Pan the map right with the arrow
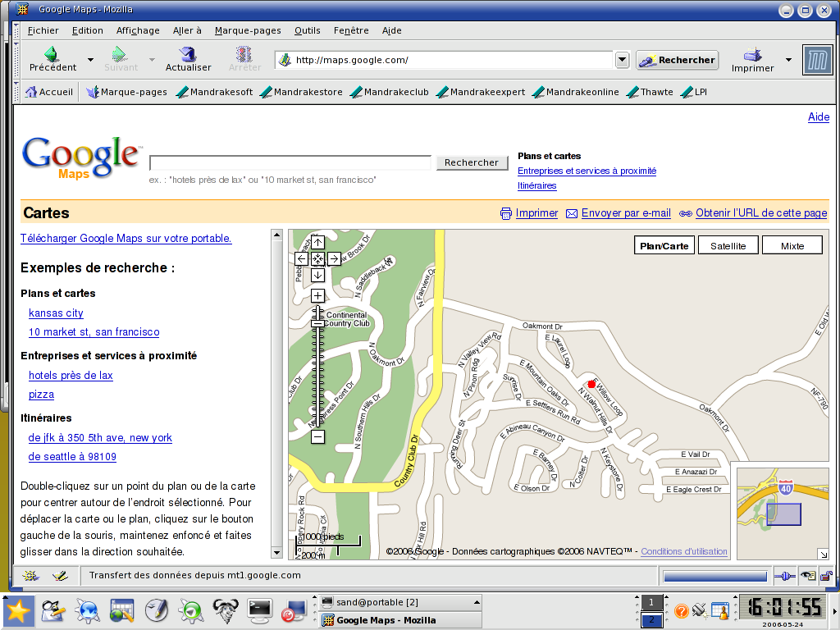 click(x=334, y=258)
